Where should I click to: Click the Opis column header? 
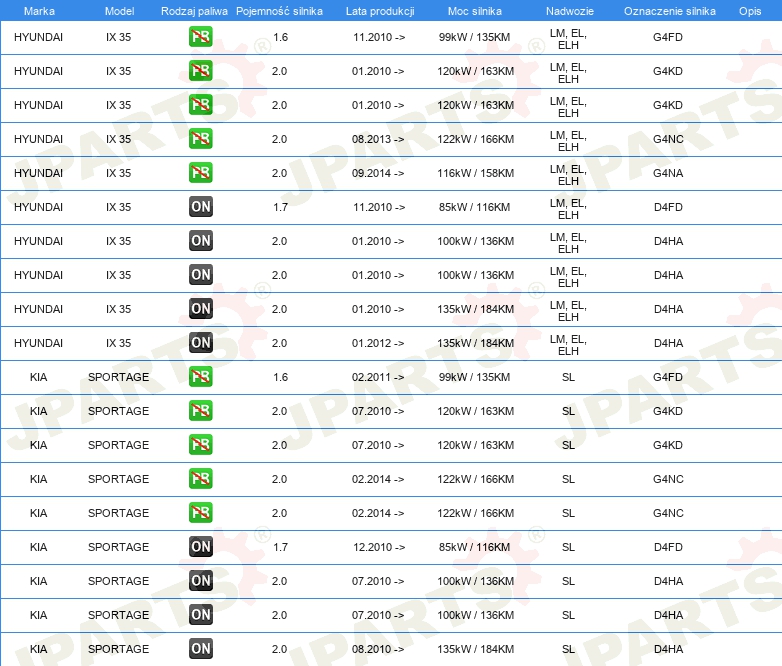749,10
